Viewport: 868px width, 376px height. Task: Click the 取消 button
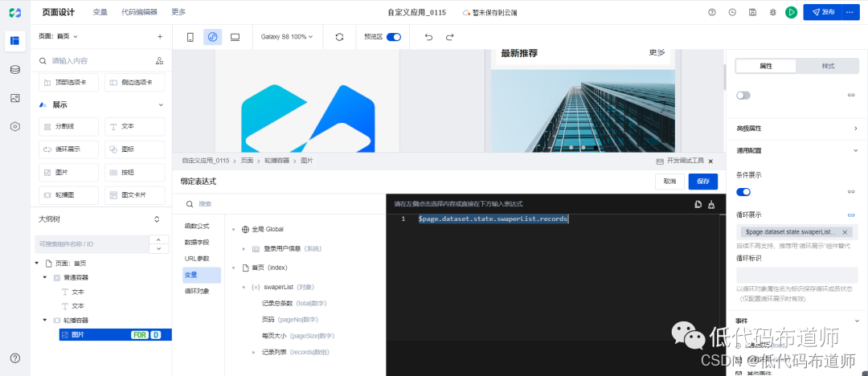coord(669,182)
